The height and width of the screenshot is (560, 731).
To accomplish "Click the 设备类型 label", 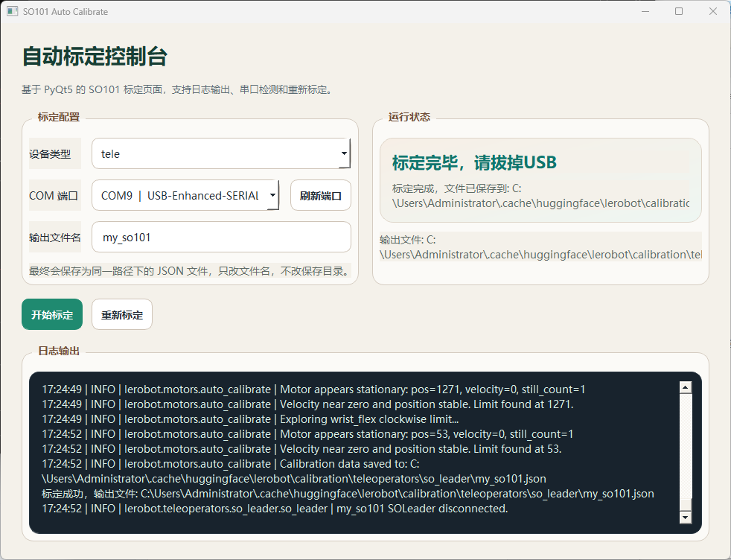I will tap(50, 154).
